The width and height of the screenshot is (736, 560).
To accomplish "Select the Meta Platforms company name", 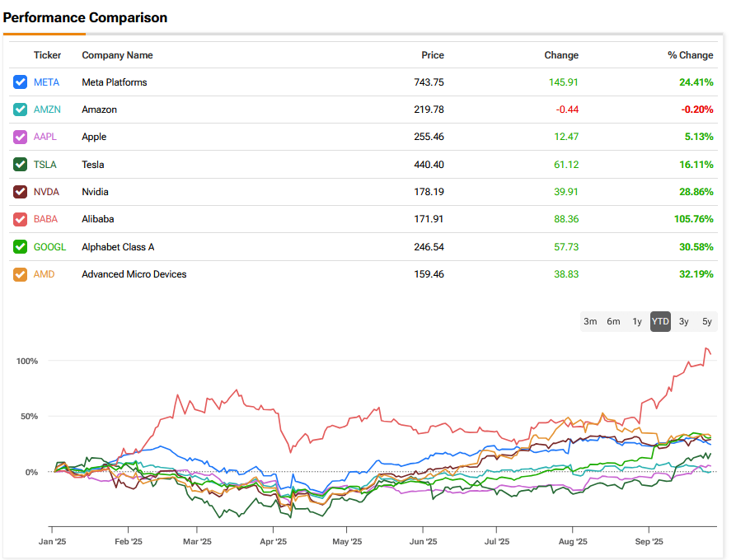I will click(x=115, y=82).
